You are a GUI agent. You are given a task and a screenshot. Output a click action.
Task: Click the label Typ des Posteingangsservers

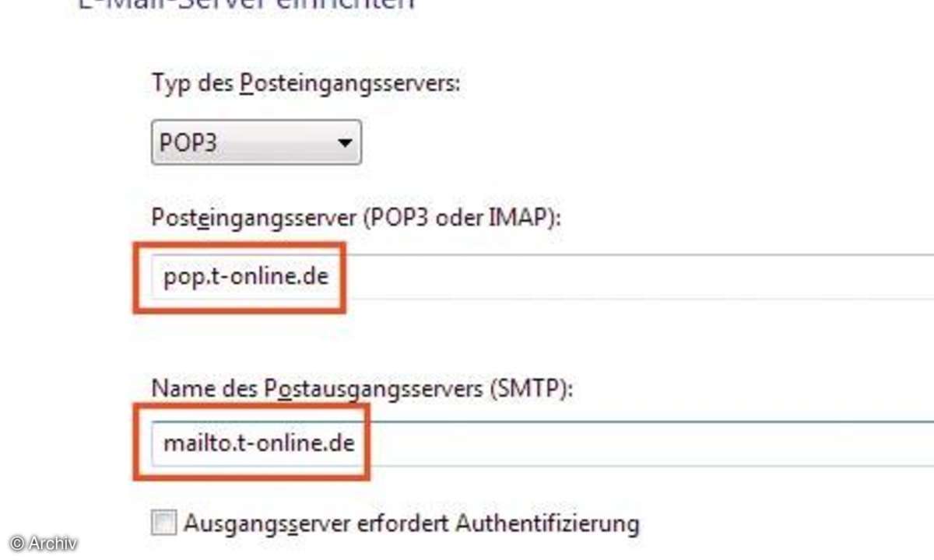(x=306, y=83)
